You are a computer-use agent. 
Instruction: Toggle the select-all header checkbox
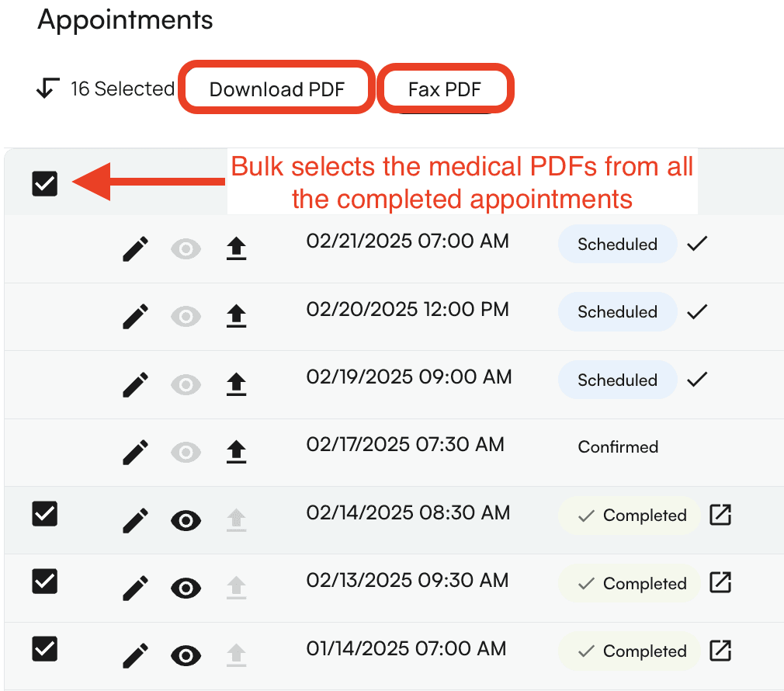pos(45,184)
